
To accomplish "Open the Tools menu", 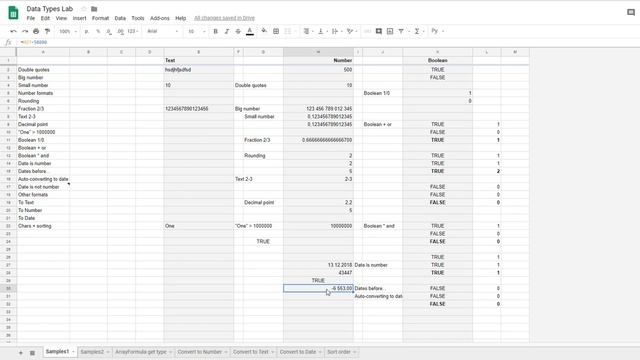I will pos(138,18).
